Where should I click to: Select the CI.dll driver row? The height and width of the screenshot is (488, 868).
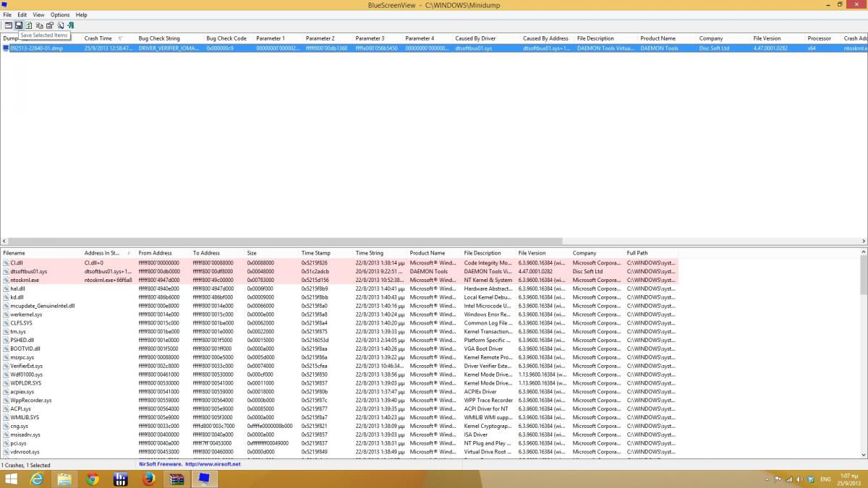[x=340, y=262]
